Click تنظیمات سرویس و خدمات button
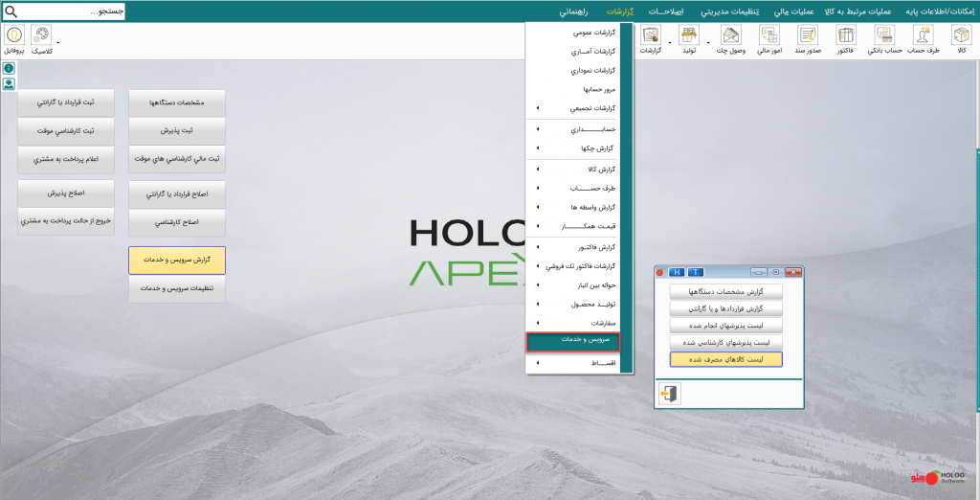 pos(177,289)
